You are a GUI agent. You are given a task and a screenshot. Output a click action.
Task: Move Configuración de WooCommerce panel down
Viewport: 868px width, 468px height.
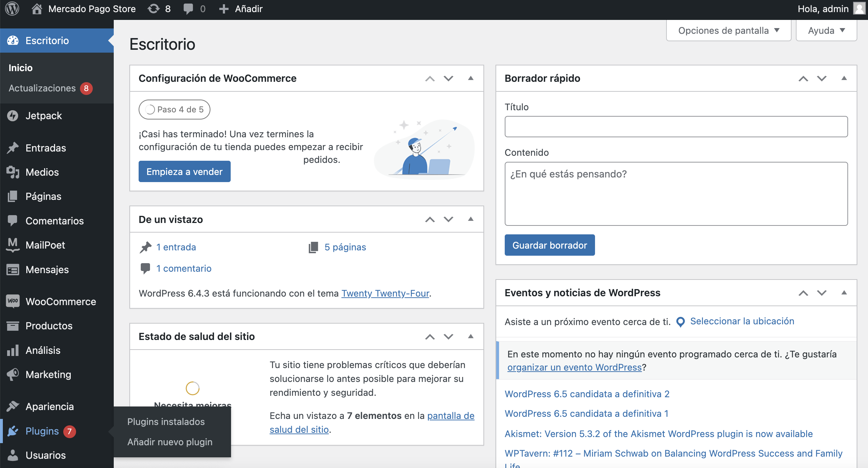(x=449, y=78)
